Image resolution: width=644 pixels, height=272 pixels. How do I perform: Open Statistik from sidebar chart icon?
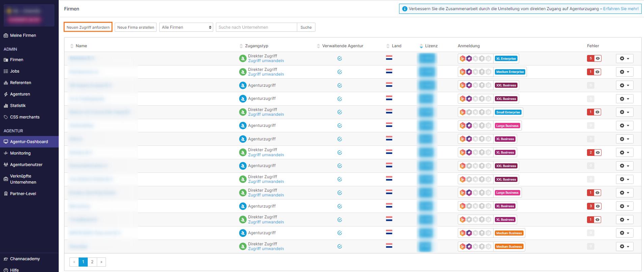point(6,106)
